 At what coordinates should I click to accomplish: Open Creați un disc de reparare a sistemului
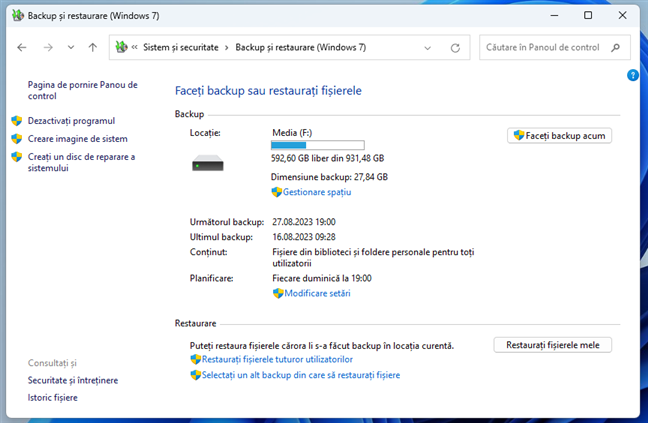coord(81,162)
